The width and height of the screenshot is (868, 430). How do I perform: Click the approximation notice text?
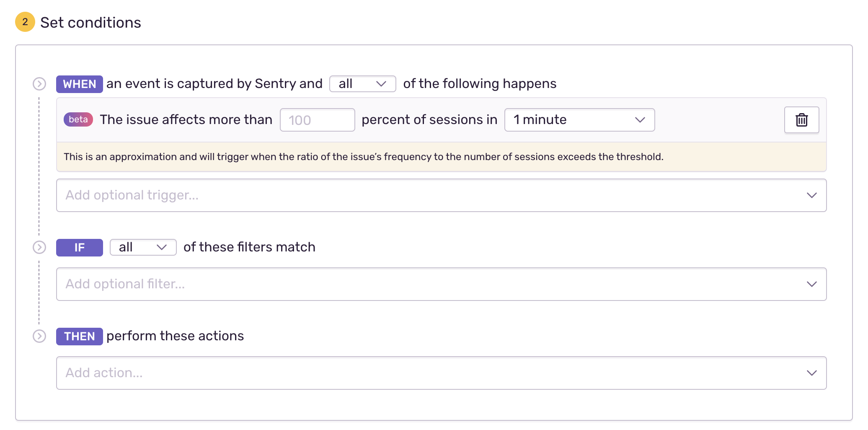pyautogui.click(x=363, y=157)
